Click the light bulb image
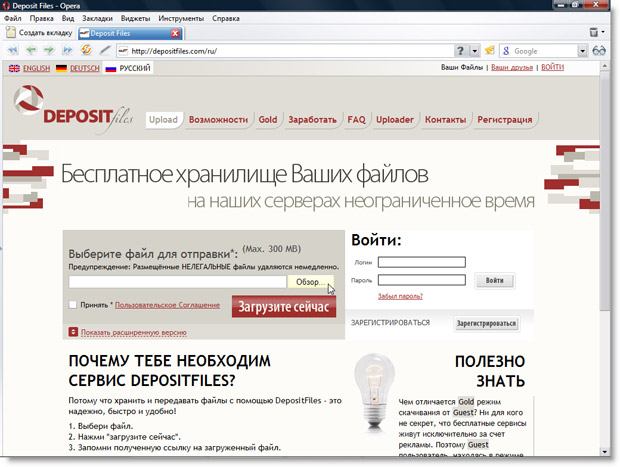Viewport: 620px width, 467px height. [x=374, y=391]
